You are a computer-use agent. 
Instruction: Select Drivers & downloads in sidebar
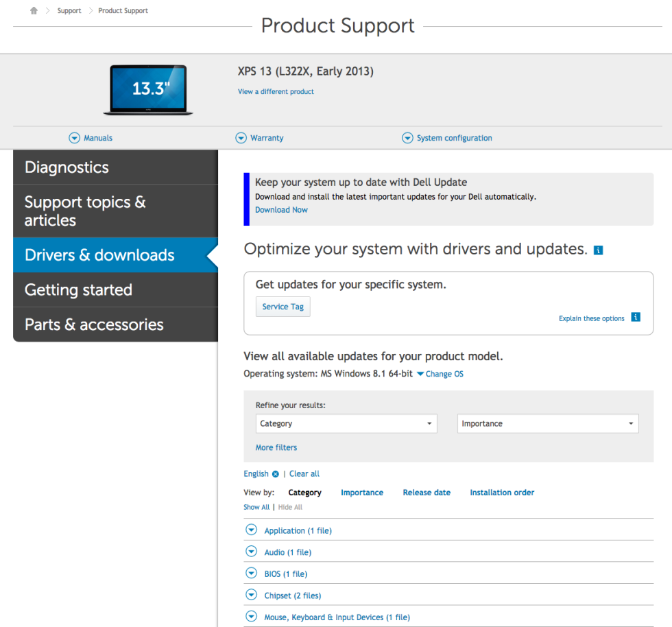[x=116, y=255]
